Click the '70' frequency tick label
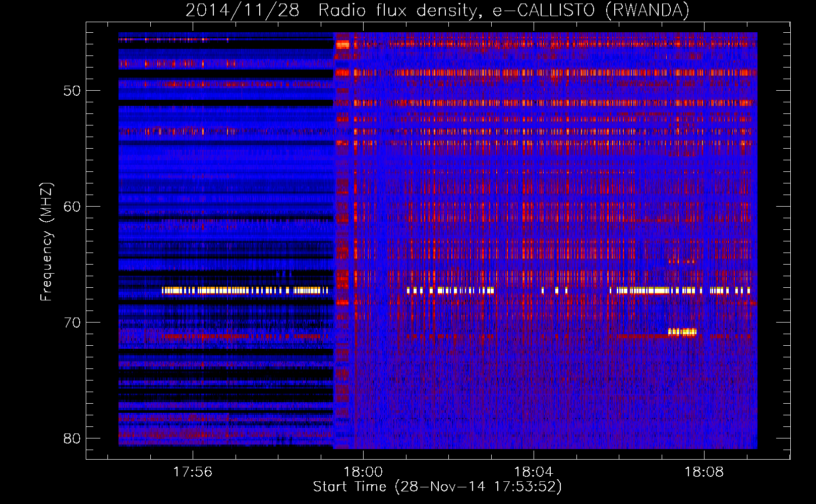 (72, 323)
